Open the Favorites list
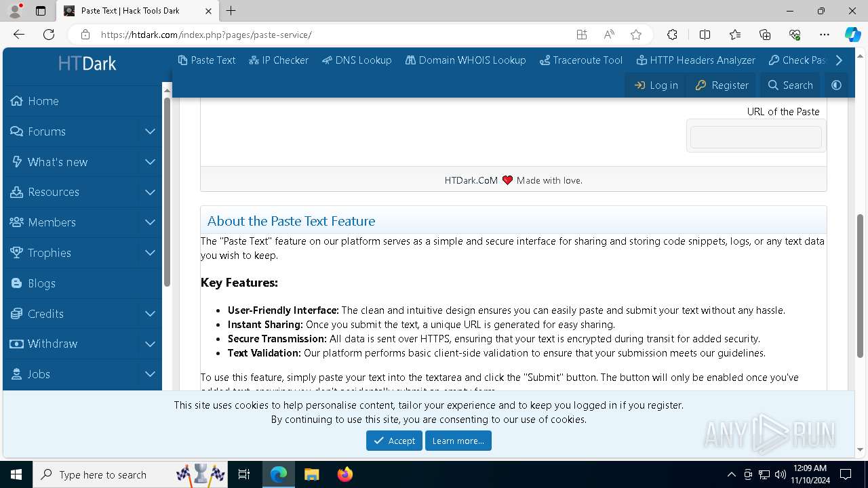The width and height of the screenshot is (868, 488). 735,35
